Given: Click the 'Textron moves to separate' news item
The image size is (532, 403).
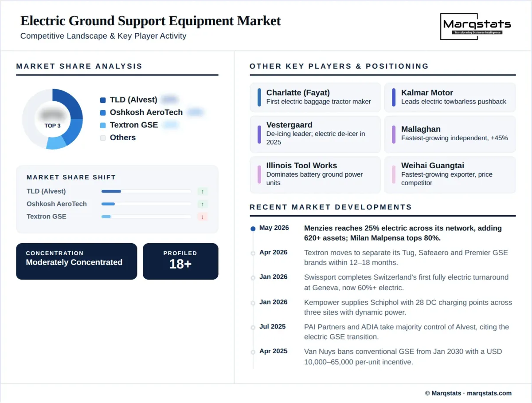Looking at the screenshot, I should pos(406,257).
